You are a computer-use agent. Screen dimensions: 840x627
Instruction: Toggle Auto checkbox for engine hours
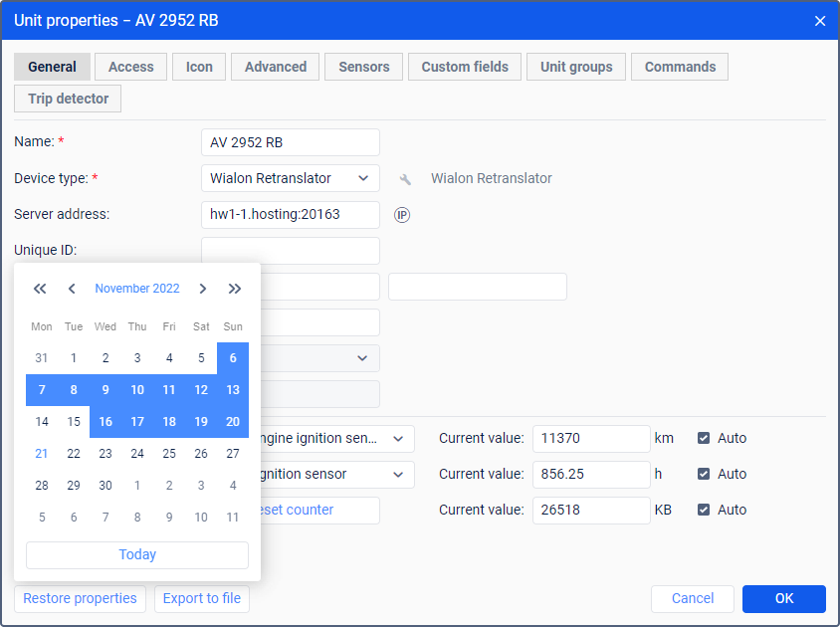pyautogui.click(x=704, y=474)
